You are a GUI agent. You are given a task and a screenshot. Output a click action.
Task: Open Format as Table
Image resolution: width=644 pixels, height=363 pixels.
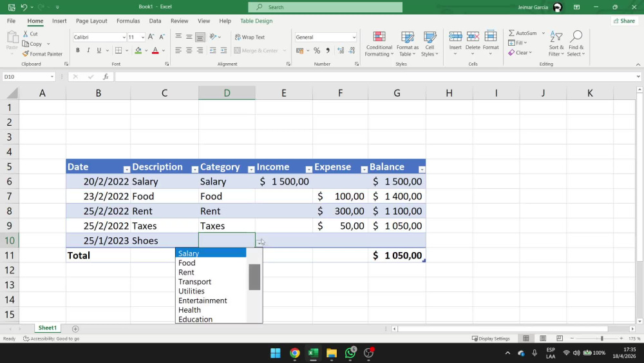(408, 44)
